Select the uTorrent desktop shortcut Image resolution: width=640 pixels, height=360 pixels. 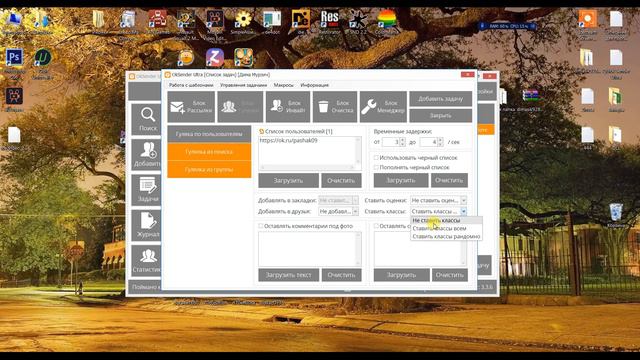42,58
